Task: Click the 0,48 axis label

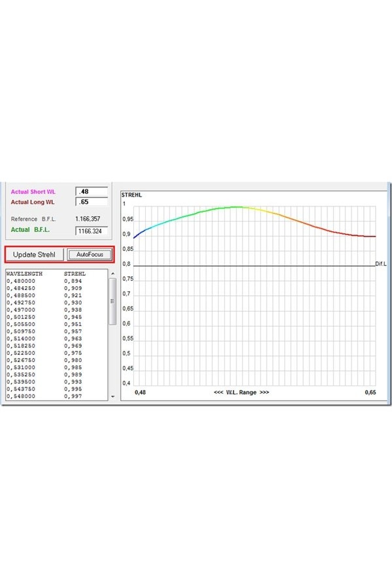Action: point(140,392)
